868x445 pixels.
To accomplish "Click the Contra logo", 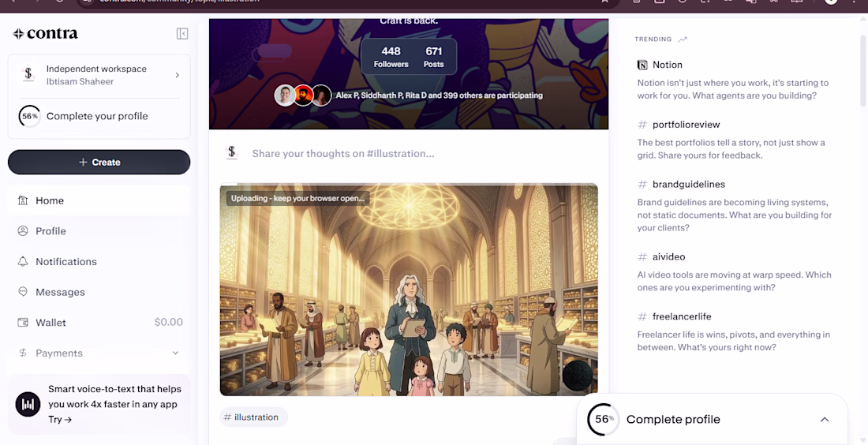I will (46, 34).
